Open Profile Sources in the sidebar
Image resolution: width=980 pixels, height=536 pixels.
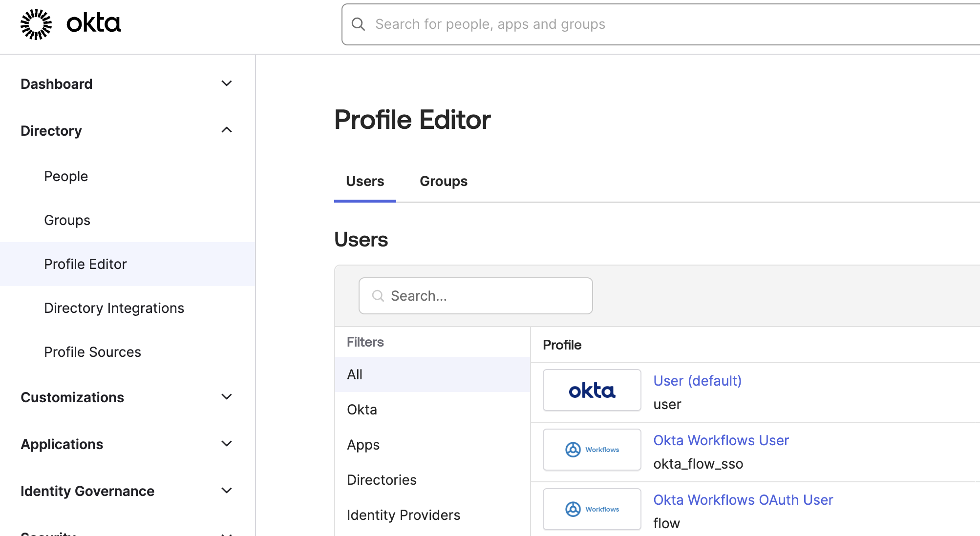127,352
